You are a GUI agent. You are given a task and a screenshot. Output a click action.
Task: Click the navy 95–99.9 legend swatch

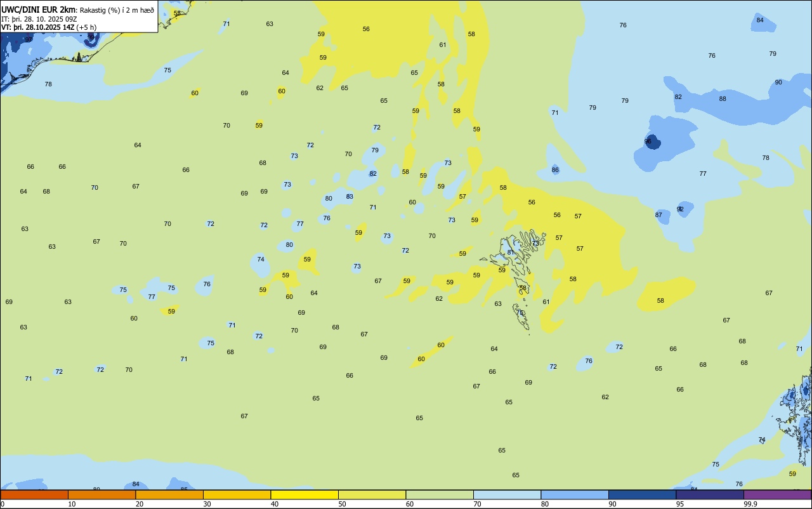710,494
